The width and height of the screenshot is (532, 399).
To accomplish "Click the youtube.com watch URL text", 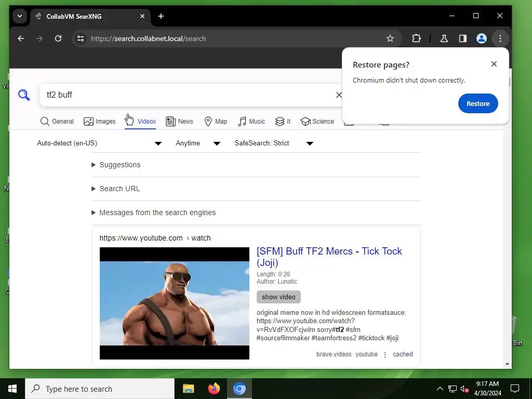I will [155, 238].
